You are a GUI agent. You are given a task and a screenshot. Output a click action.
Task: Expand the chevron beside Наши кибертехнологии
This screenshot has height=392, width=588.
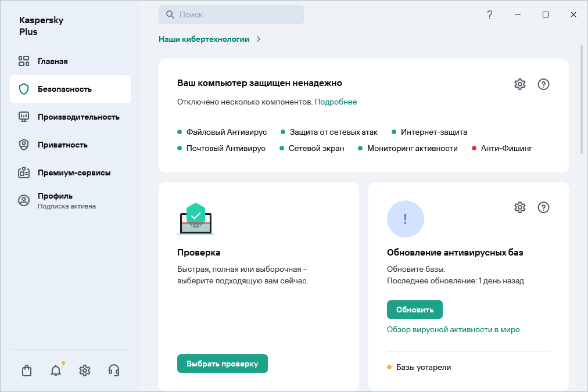(259, 39)
